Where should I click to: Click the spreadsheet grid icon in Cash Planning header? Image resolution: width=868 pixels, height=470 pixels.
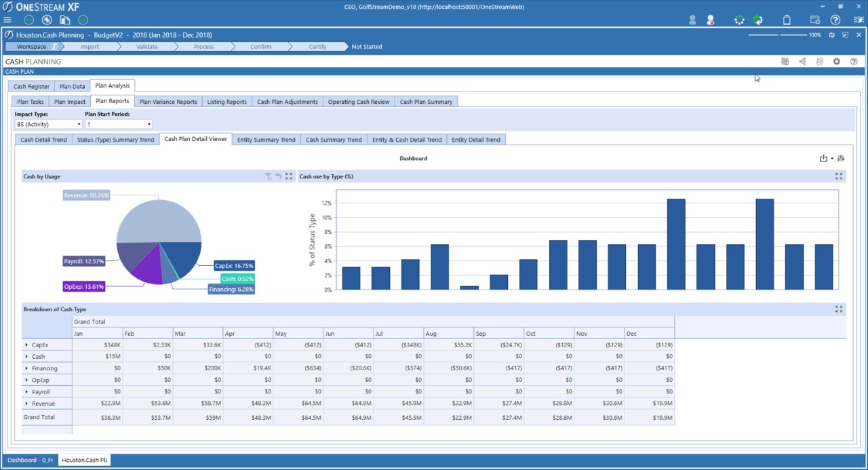(785, 62)
